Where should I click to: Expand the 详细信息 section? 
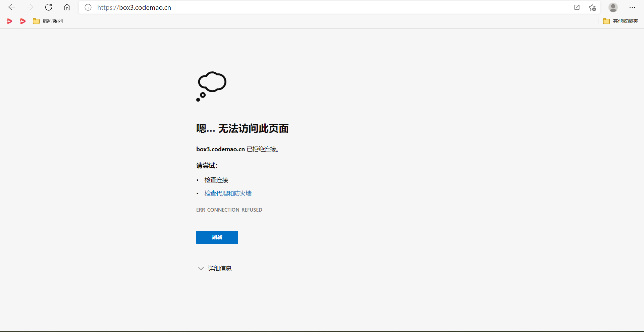tap(215, 268)
